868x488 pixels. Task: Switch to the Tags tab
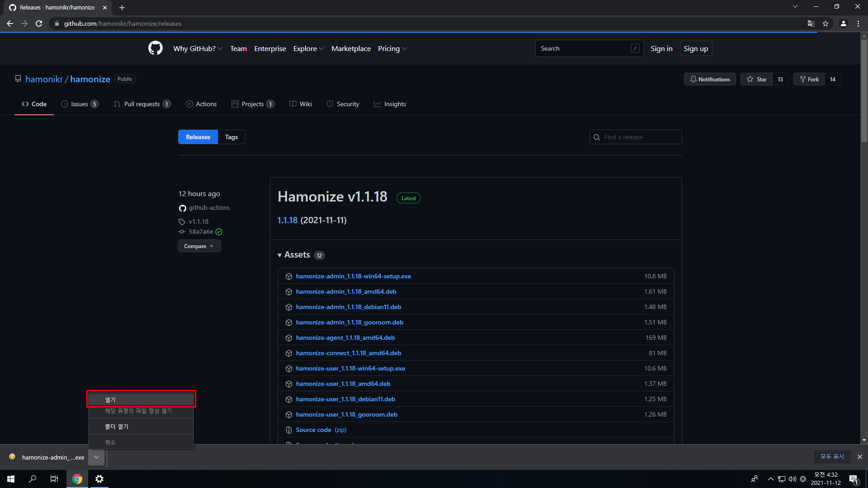[x=231, y=137]
